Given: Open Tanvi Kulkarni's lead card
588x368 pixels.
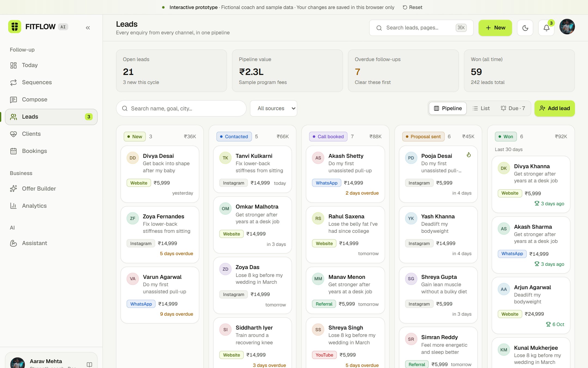Looking at the screenshot, I should click(253, 169).
